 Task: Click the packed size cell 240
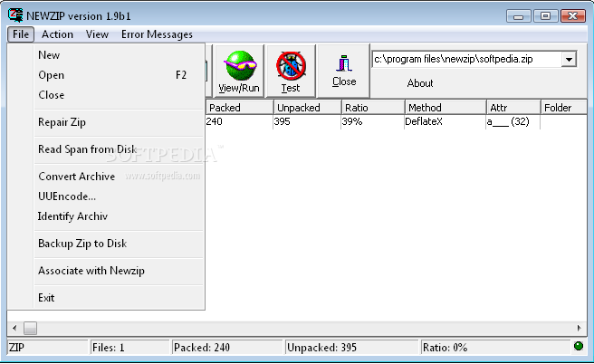coord(215,121)
